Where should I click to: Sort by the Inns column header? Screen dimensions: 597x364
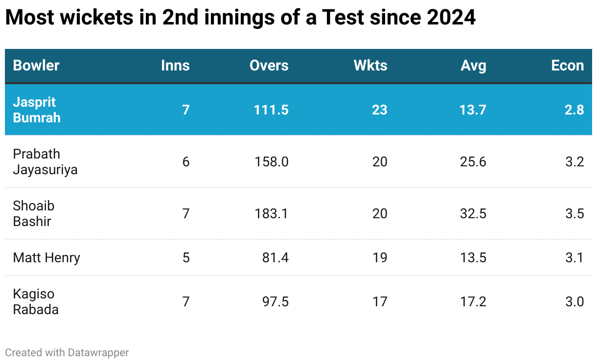click(175, 66)
